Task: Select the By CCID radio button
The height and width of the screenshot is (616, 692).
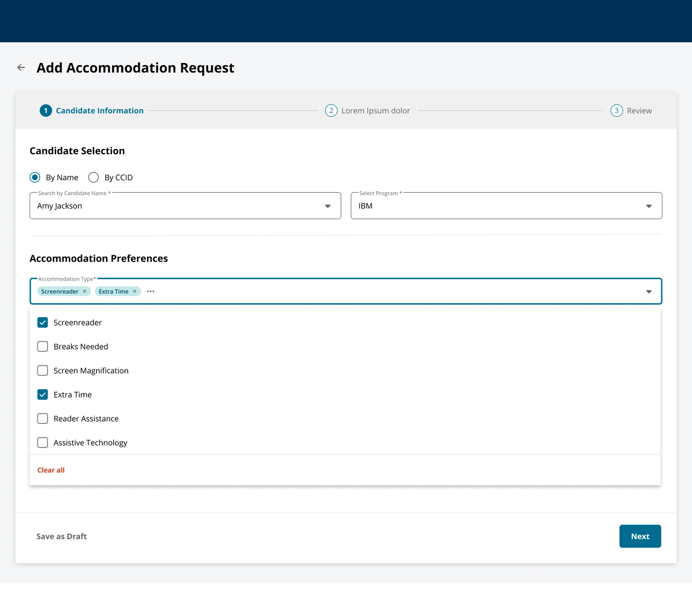Action: pyautogui.click(x=93, y=177)
